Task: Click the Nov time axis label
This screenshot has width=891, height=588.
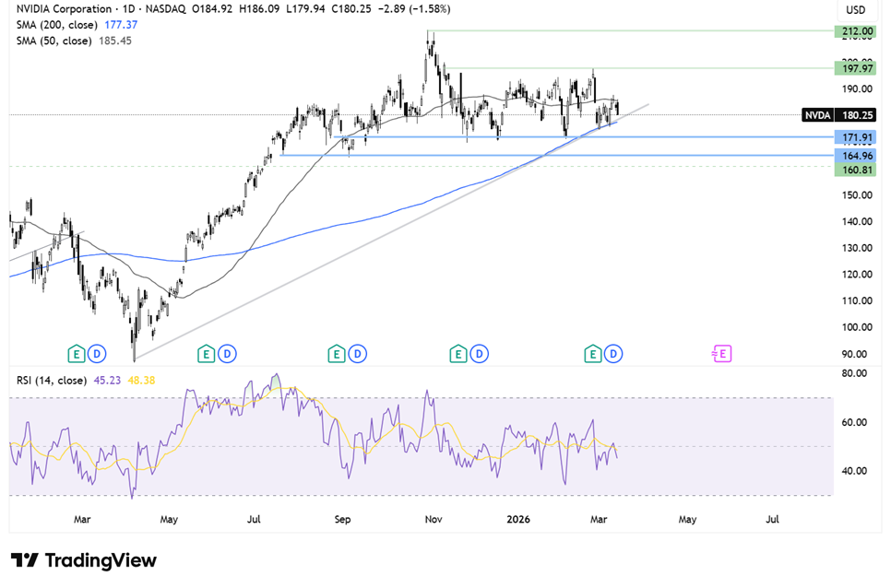Action: click(434, 519)
